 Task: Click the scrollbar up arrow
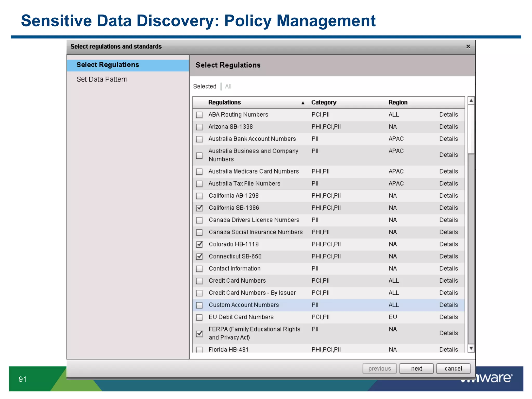[x=471, y=101]
